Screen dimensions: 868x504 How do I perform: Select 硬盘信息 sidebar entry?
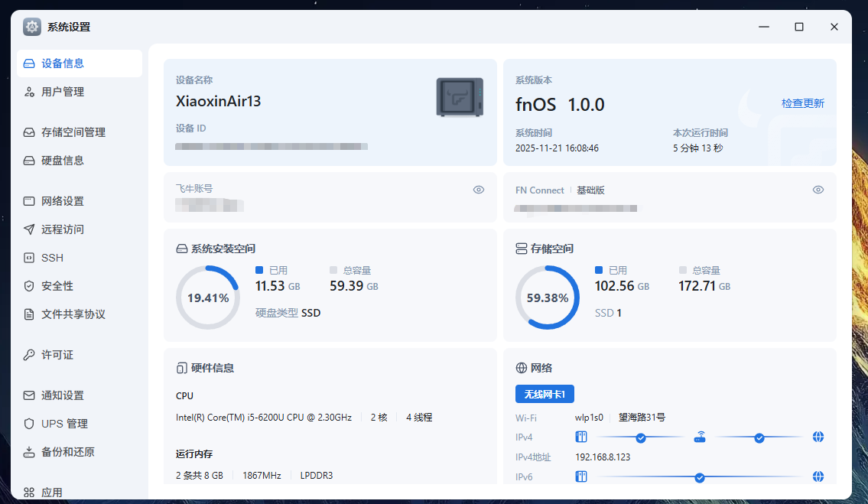pyautogui.click(x=80, y=160)
